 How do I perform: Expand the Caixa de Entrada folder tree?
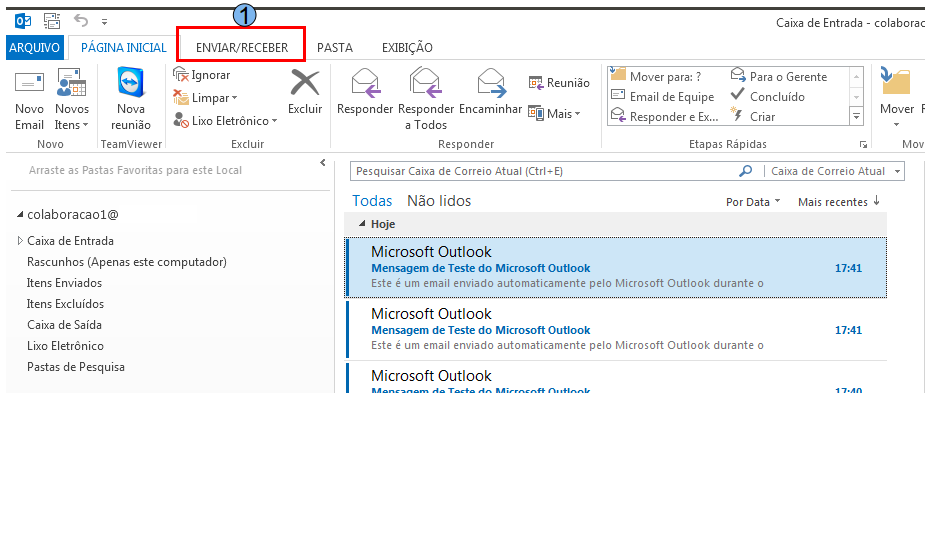coord(20,241)
